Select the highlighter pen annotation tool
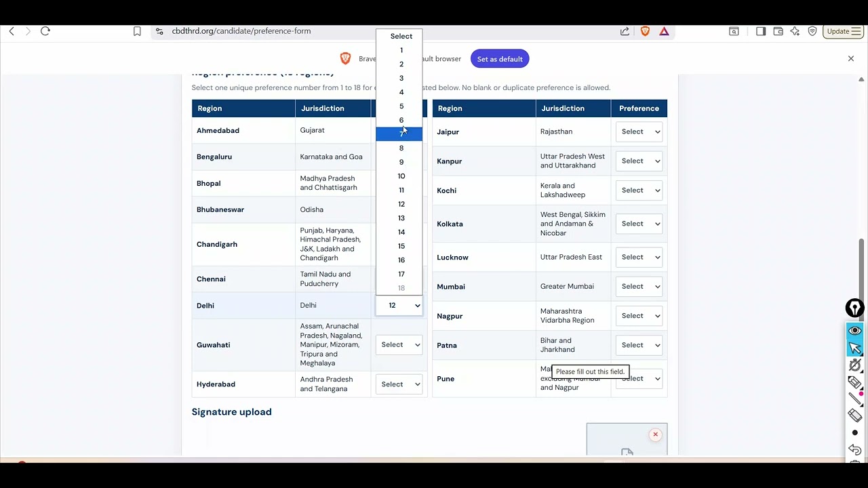This screenshot has height=488, width=868. pyautogui.click(x=855, y=383)
